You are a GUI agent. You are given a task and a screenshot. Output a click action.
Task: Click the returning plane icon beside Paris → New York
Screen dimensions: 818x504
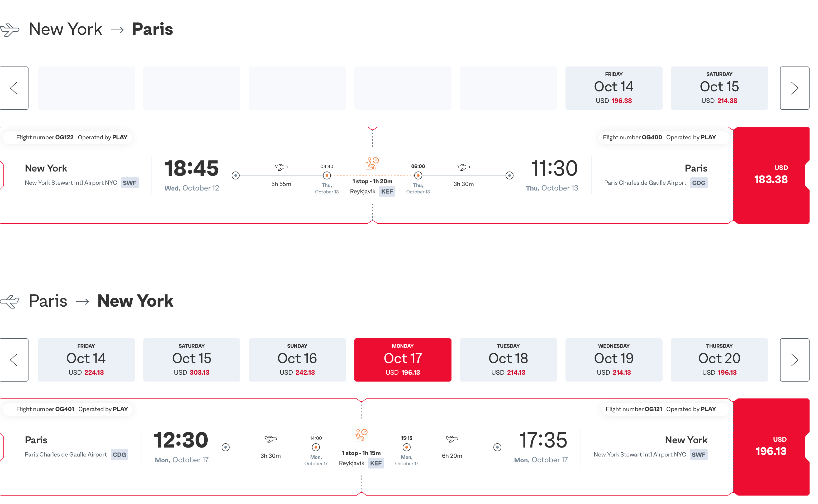pos(10,301)
